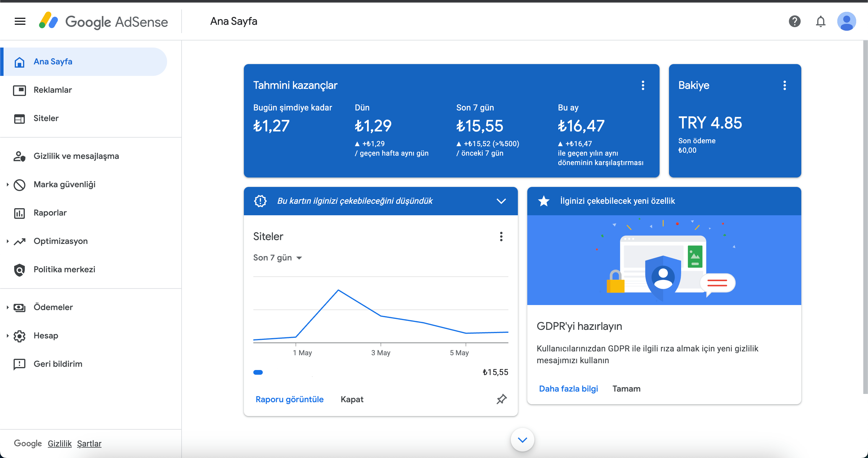Image resolution: width=868 pixels, height=458 pixels.
Task: Expand the Optimizasyon submenu arrow
Action: point(7,241)
